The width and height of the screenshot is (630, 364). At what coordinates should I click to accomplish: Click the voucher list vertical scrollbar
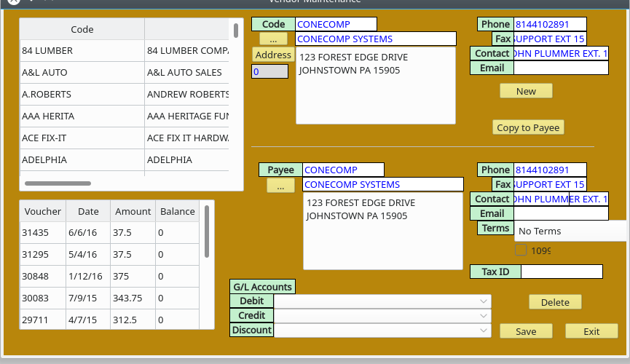click(207, 232)
